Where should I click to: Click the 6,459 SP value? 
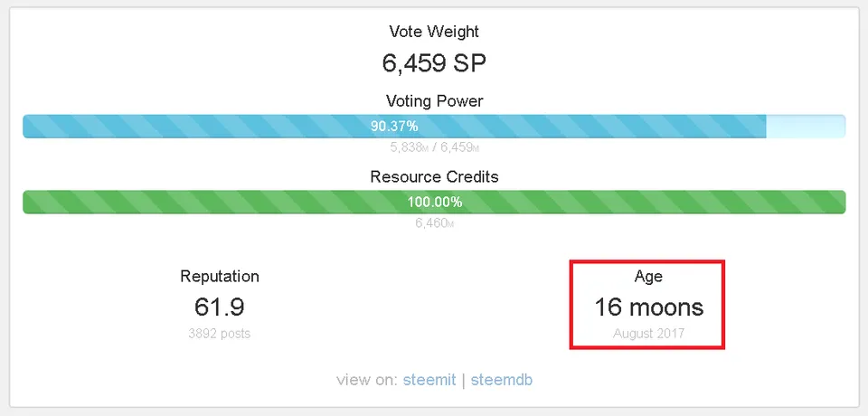coord(434,62)
